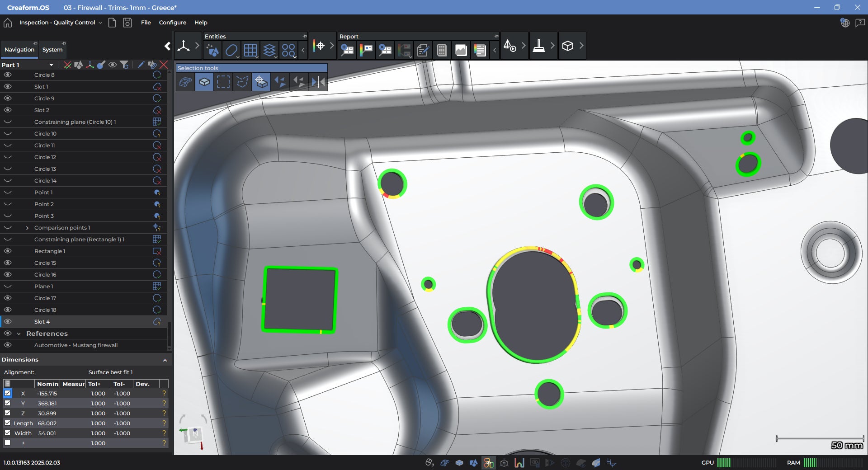
Task: Hide Circle 8 using its eye icon
Action: 8,75
